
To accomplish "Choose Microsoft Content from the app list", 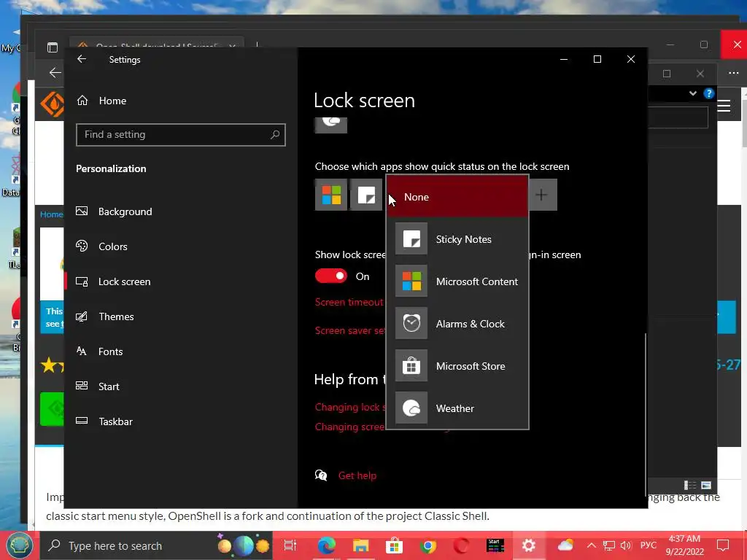I will 457,281.
